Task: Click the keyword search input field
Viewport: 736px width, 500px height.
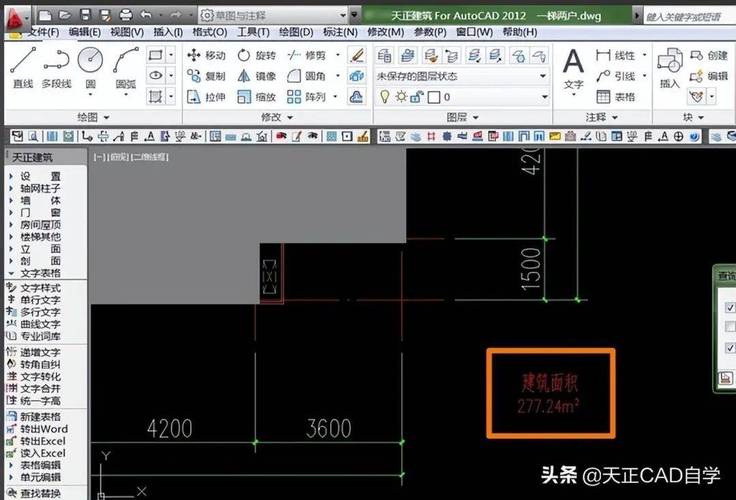Action: pos(685,16)
